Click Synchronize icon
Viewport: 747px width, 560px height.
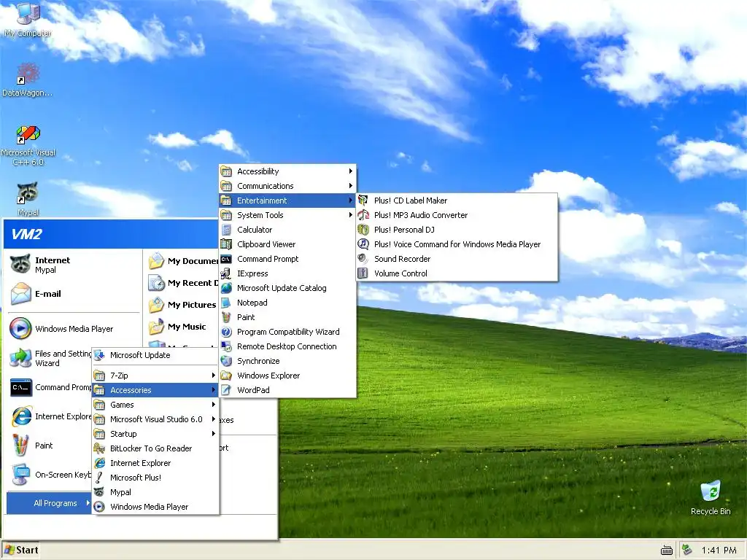226,361
